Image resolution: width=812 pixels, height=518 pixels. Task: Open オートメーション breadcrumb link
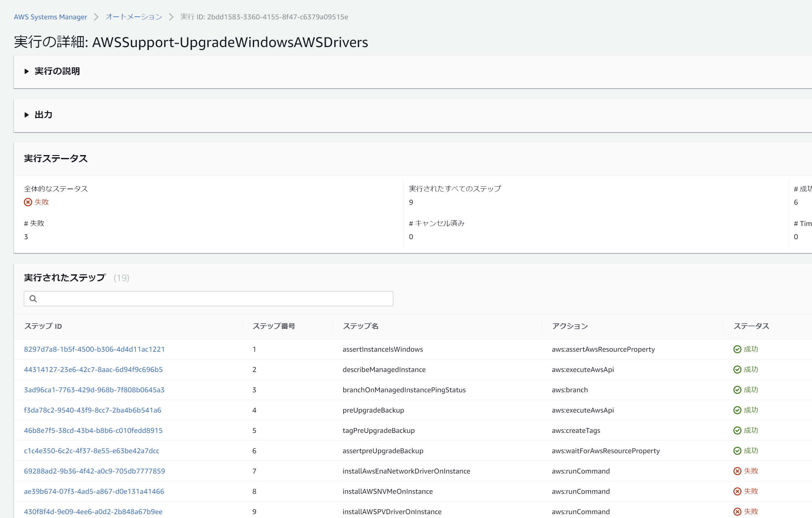pos(134,17)
